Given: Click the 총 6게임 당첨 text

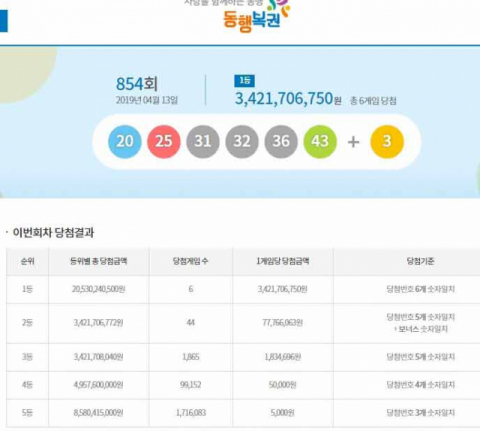Looking at the screenshot, I should 373,101.
